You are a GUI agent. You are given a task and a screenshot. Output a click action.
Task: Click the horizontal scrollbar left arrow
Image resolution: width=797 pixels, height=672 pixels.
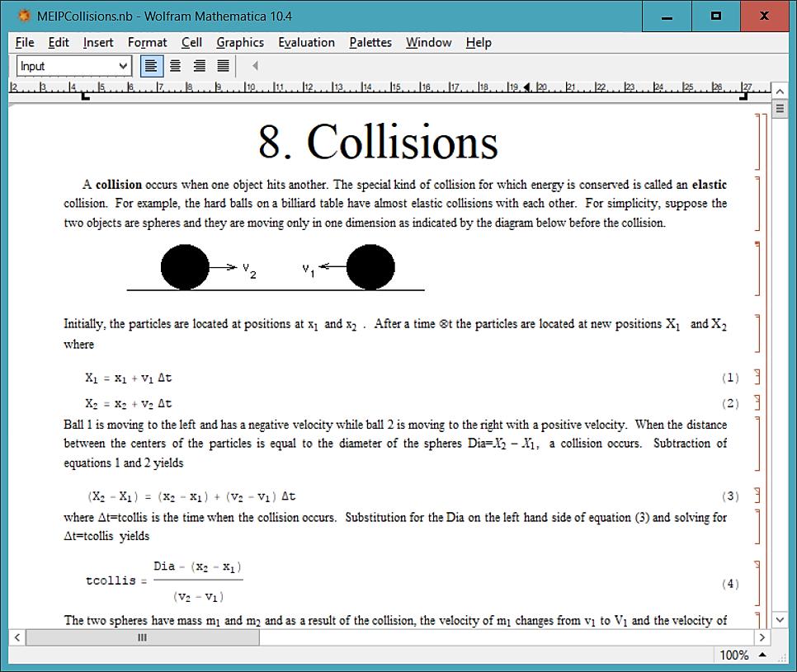[x=17, y=637]
